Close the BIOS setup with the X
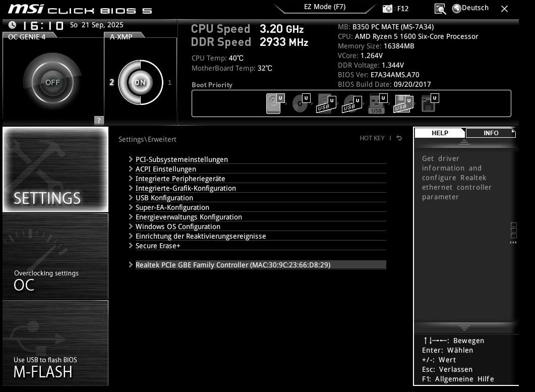 pos(504,9)
